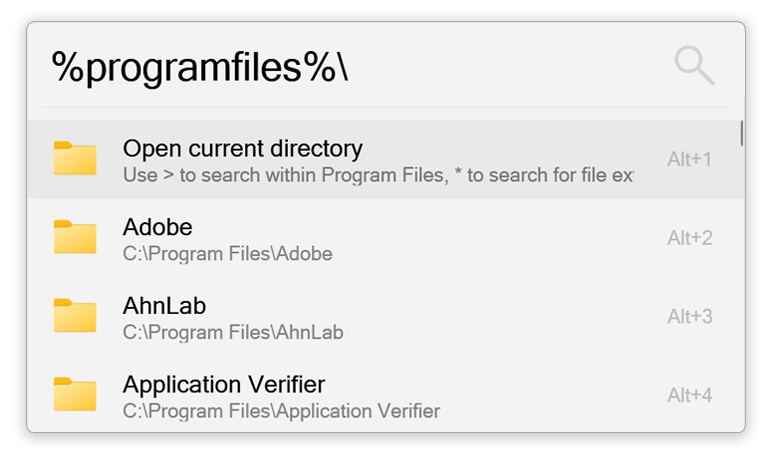Click the results list scrollbar thumb
The height and width of the screenshot is (463, 769).
(x=741, y=133)
